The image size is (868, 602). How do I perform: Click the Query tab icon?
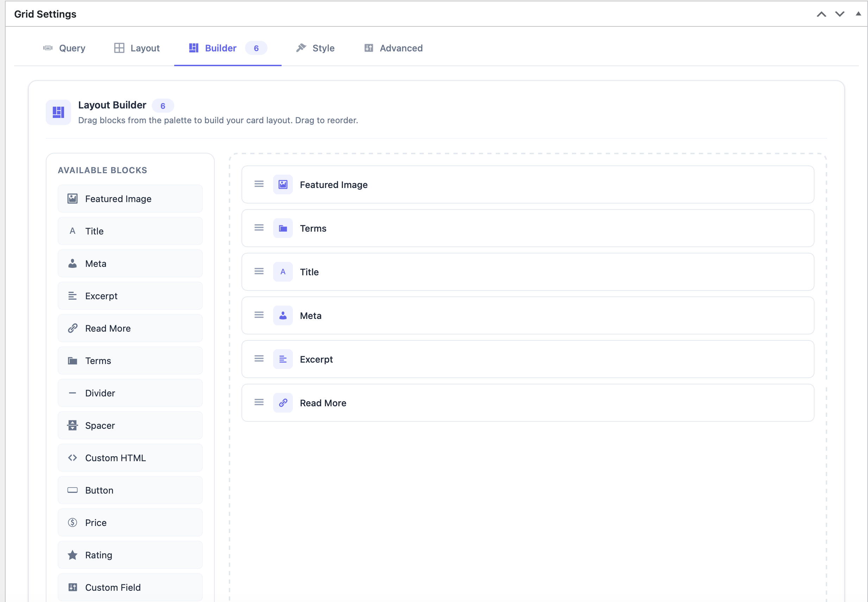(x=48, y=48)
